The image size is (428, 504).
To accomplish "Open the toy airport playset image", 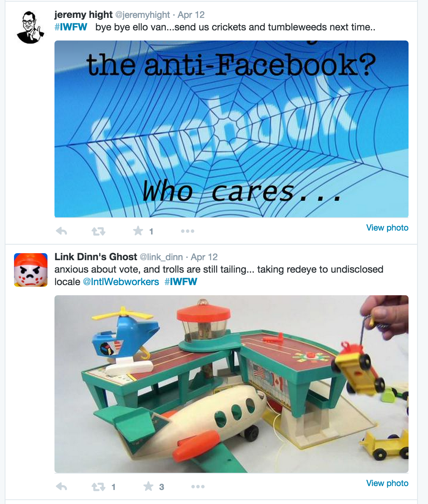I will coord(232,384).
